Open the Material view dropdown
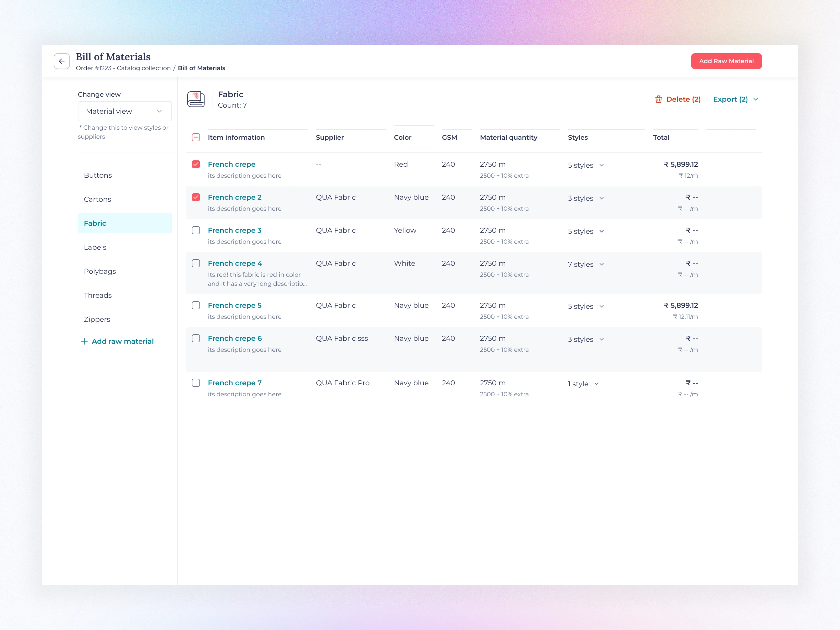Viewport: 840px width, 630px height. coord(125,111)
